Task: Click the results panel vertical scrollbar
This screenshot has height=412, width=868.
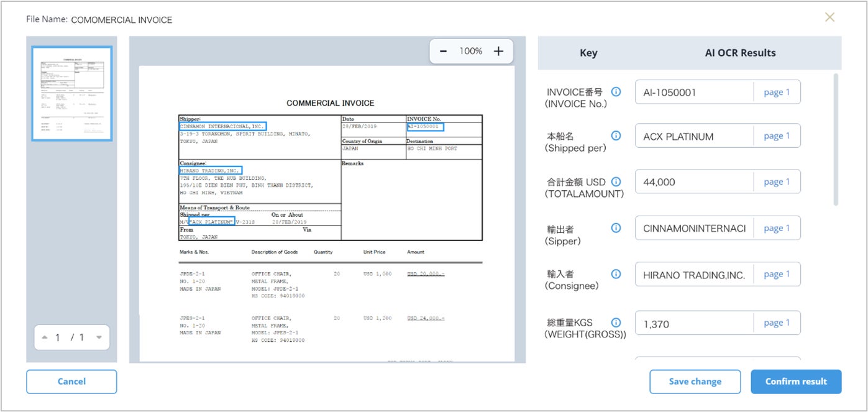Action: [x=836, y=140]
